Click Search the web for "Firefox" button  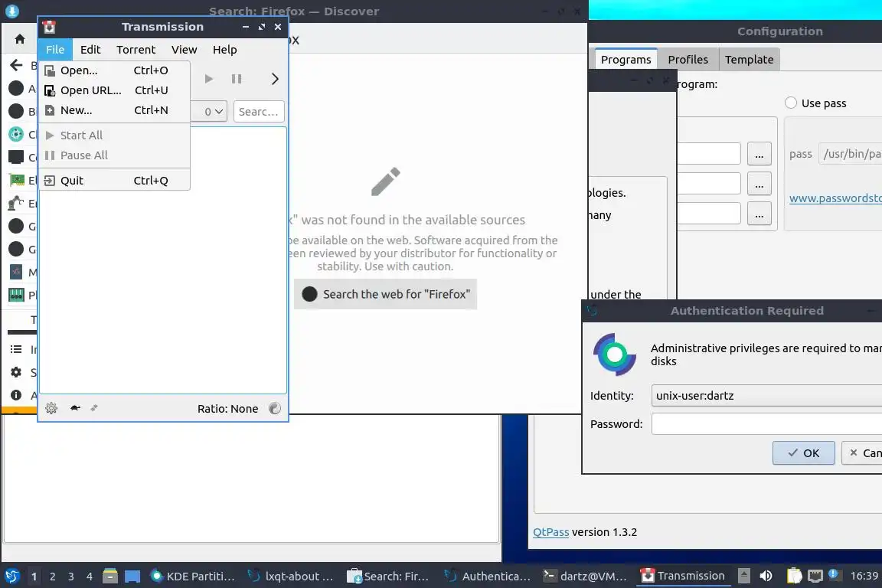385,294
